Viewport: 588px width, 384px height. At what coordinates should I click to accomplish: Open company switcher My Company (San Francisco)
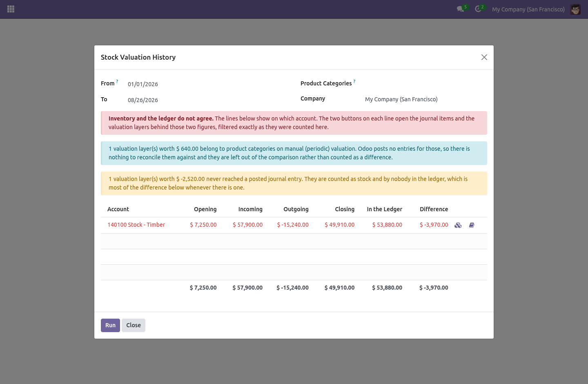[528, 9]
